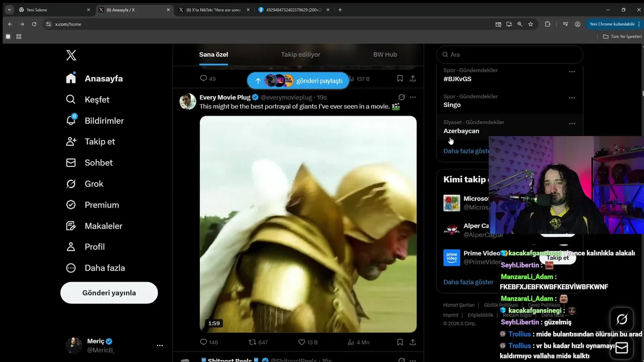View analytics 4 Mn on movie post

[x=358, y=342]
